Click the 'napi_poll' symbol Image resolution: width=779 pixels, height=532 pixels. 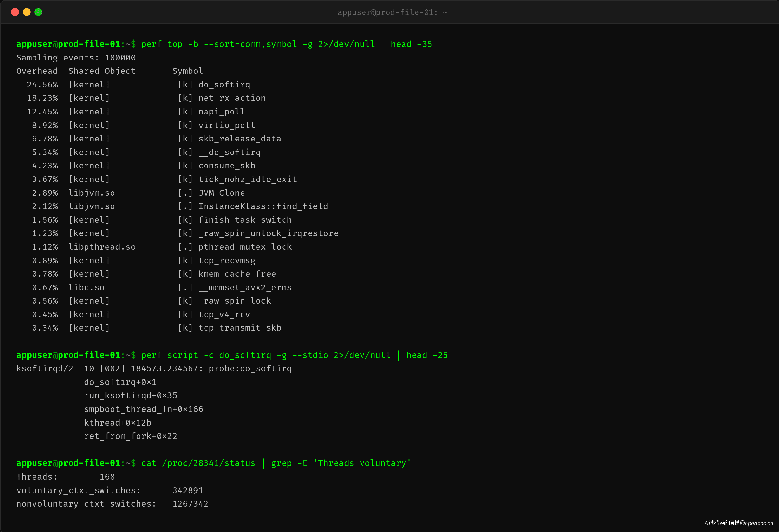[221, 112]
